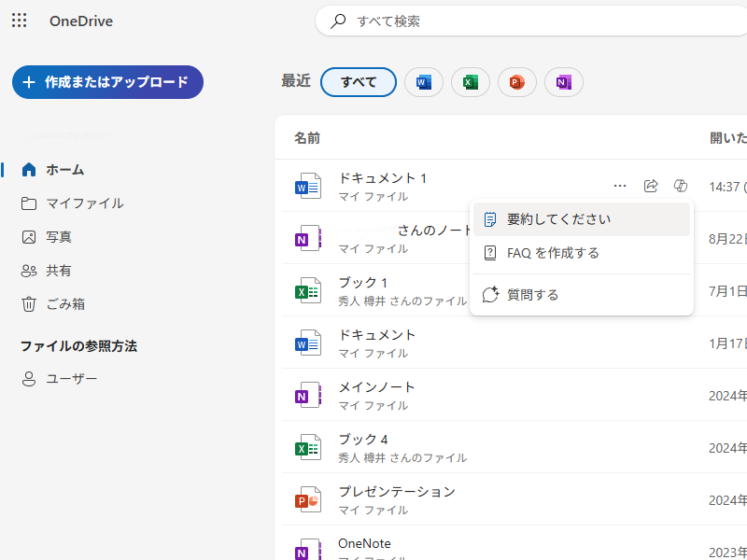The height and width of the screenshot is (560, 747).
Task: Open more actions (…) for ドキュメント 1
Action: point(620,185)
